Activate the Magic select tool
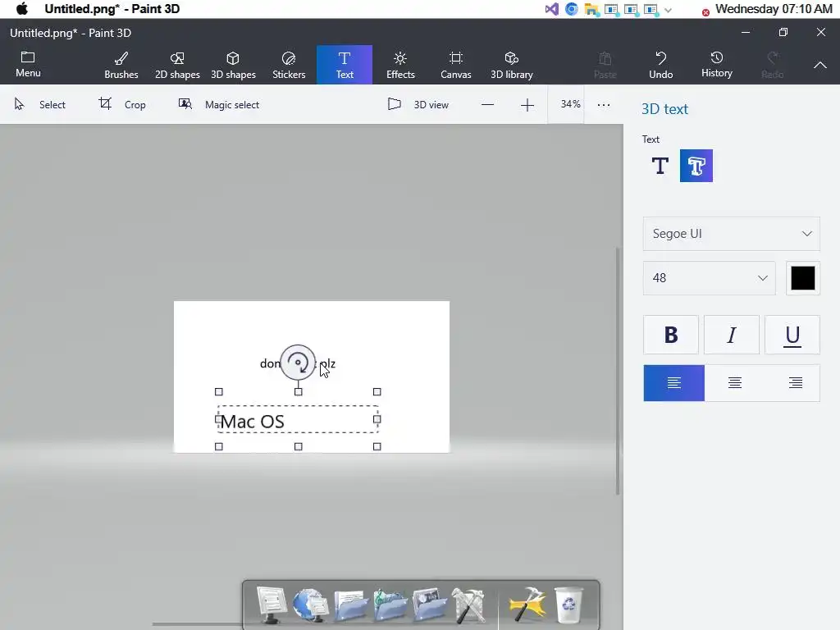The width and height of the screenshot is (840, 630). 218,104
